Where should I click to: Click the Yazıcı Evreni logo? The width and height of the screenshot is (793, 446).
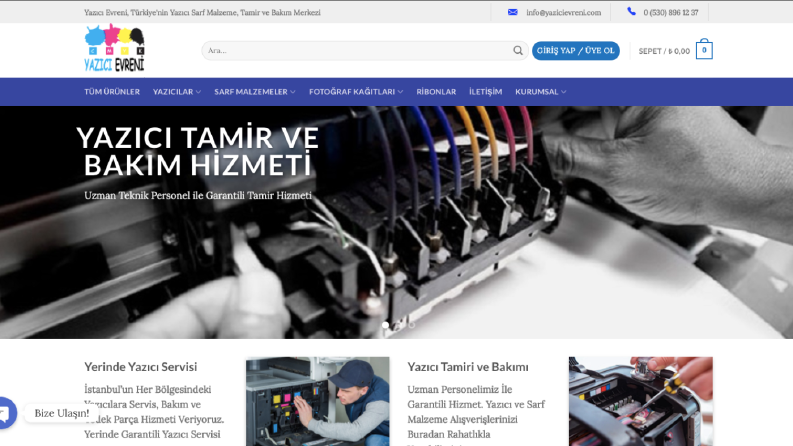pos(114,48)
